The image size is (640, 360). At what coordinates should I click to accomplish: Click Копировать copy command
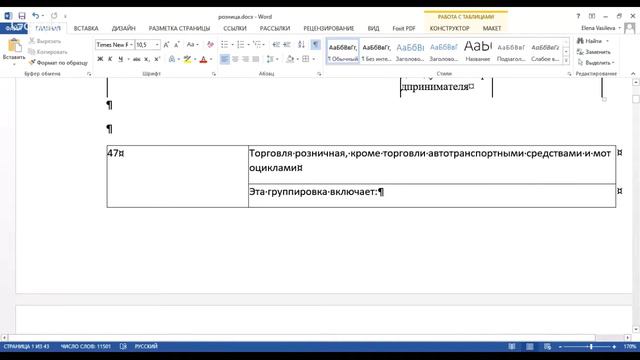(x=48, y=52)
